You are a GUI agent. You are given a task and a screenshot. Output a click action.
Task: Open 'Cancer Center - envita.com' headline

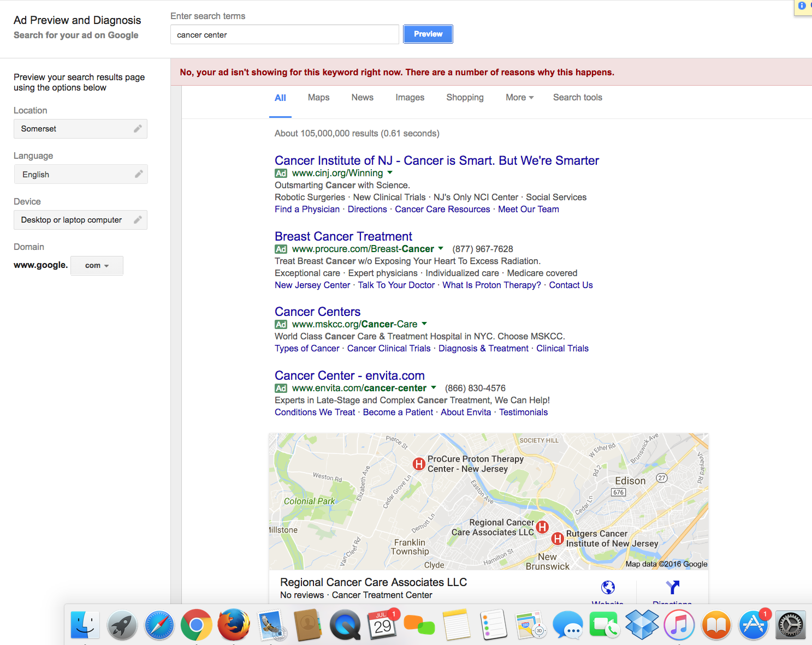[349, 375]
